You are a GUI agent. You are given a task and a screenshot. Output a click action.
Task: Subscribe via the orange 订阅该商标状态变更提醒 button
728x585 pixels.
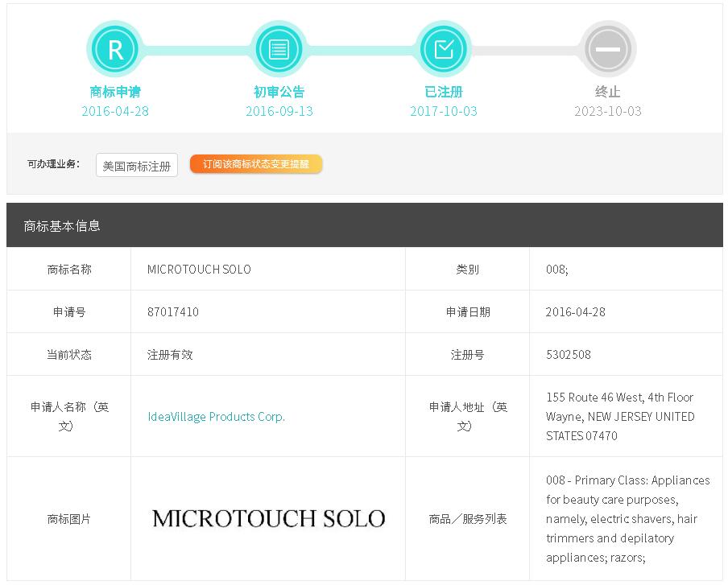click(256, 164)
